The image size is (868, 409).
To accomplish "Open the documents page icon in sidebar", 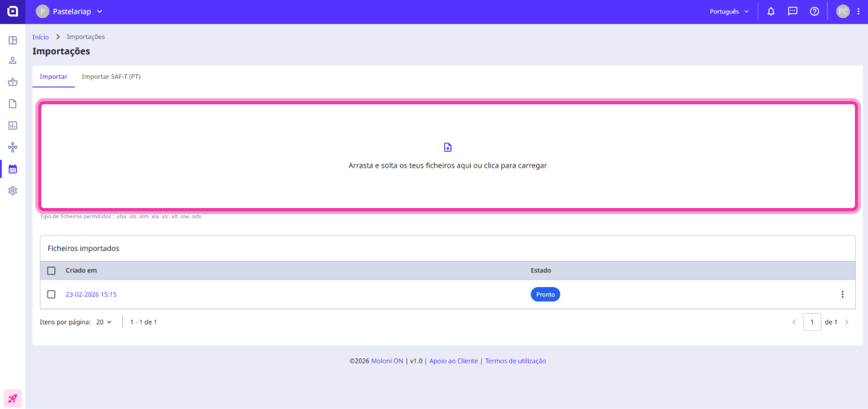I will [12, 104].
